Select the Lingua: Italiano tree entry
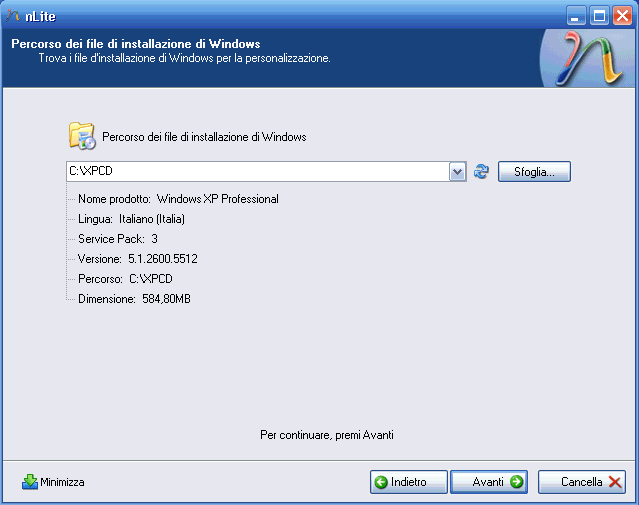Screen dimensions: 639x505 click(x=131, y=219)
